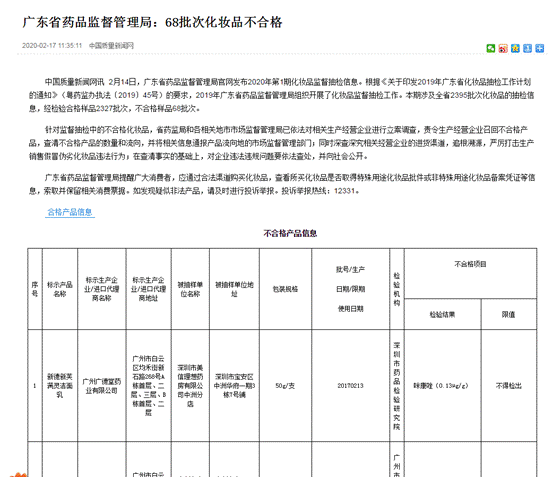Share to QZone yellow star icon

coord(515,48)
